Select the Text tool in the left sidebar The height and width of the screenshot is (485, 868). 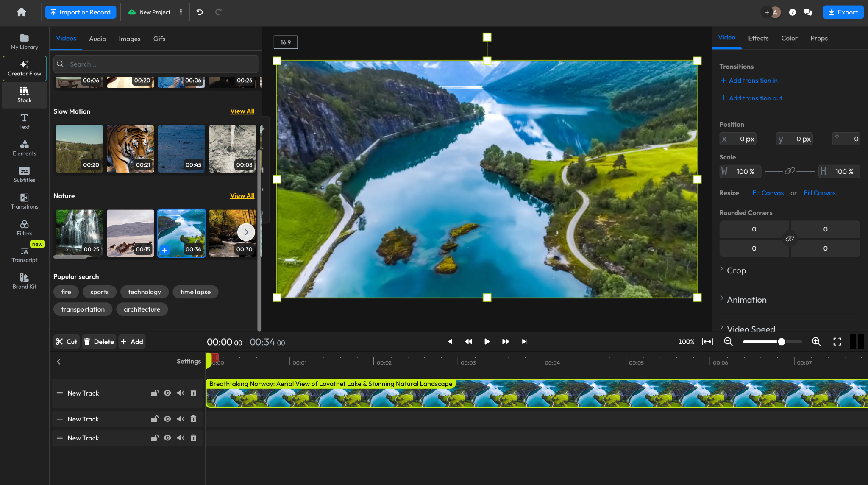click(24, 121)
